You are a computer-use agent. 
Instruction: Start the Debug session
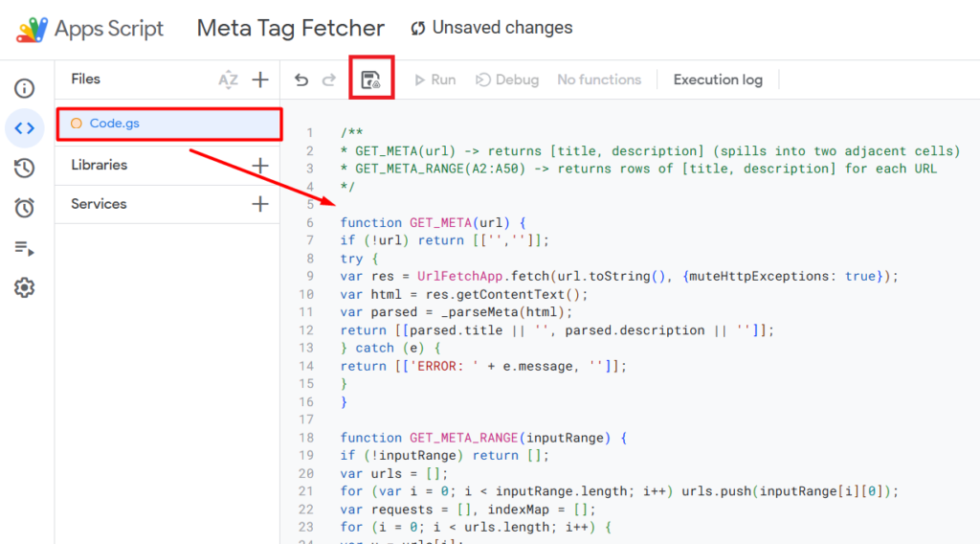507,80
